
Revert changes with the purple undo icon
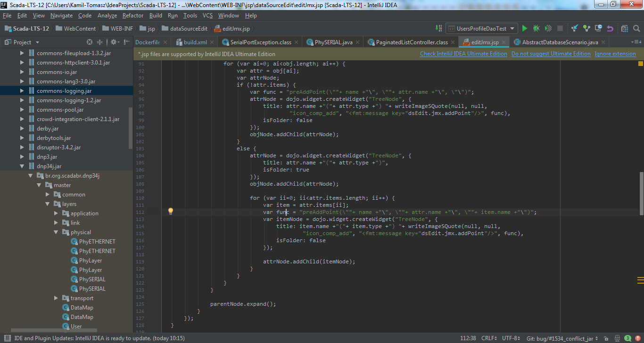610,28
